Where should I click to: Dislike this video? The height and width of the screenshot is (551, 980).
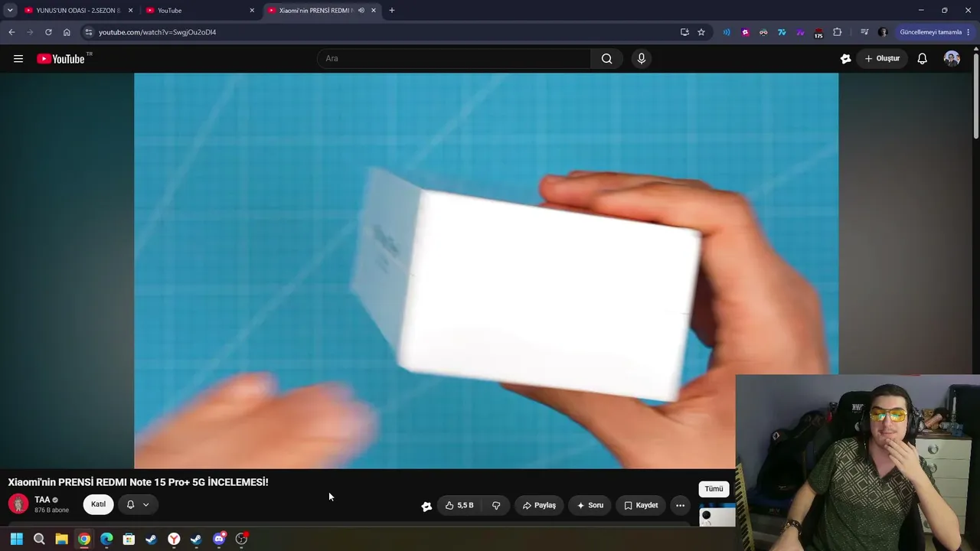pyautogui.click(x=496, y=505)
